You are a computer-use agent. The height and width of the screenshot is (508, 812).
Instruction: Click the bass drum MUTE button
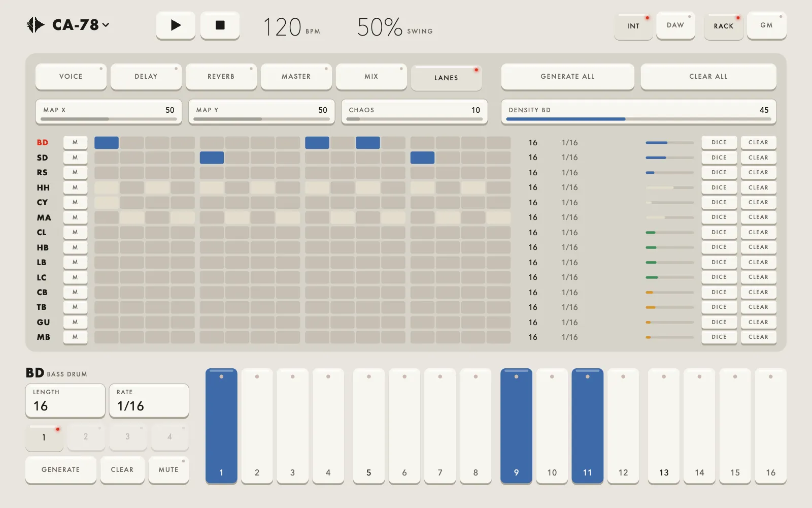(x=168, y=469)
